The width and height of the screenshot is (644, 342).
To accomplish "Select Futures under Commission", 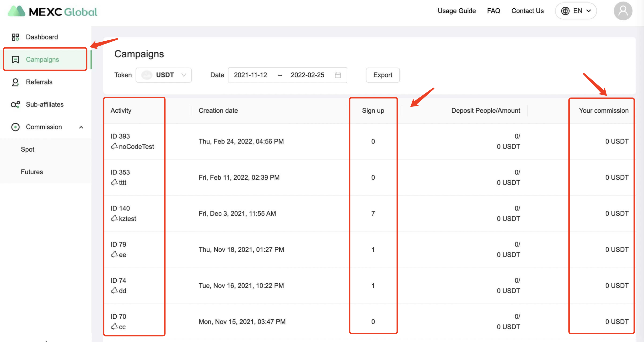I will point(32,172).
